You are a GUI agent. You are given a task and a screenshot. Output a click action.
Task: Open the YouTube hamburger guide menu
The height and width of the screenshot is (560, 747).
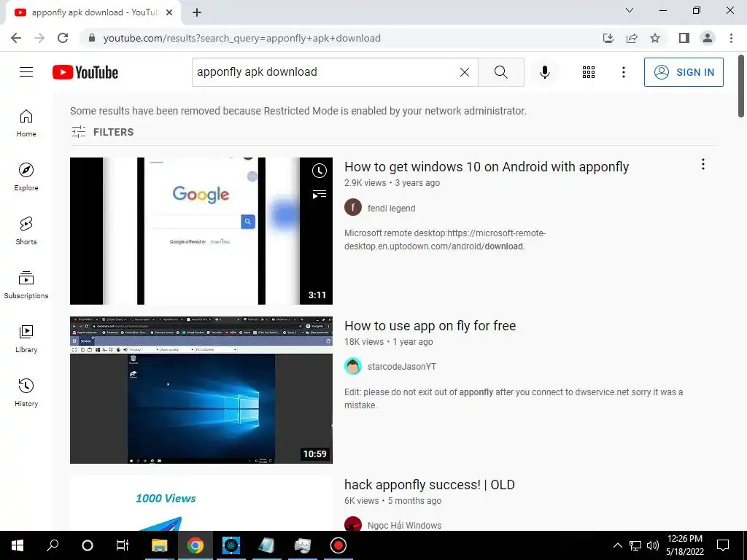click(26, 72)
